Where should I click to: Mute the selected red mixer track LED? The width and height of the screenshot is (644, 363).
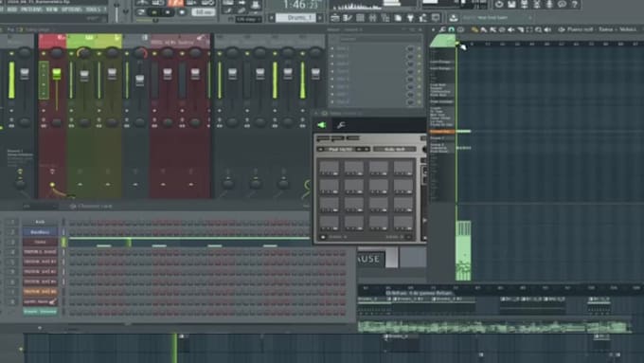pos(44,53)
